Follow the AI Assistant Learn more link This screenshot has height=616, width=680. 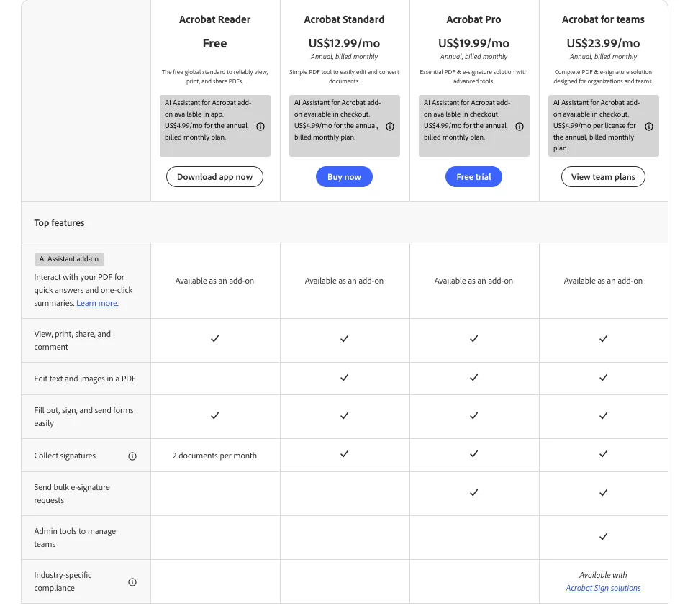tap(96, 303)
